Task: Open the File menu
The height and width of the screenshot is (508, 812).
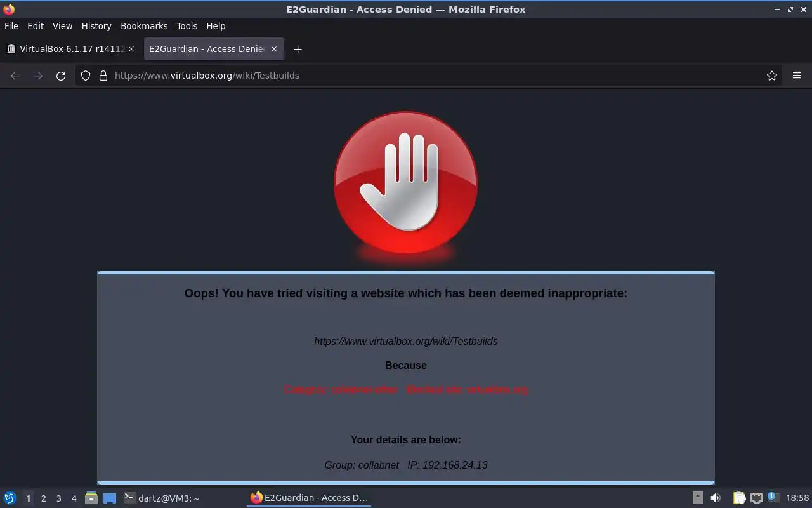Action: click(x=11, y=26)
